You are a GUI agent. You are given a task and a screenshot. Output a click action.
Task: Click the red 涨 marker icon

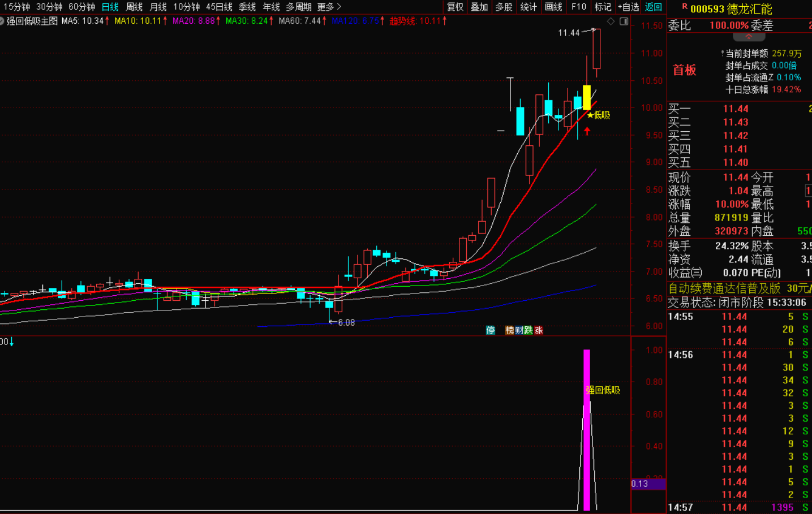point(539,330)
